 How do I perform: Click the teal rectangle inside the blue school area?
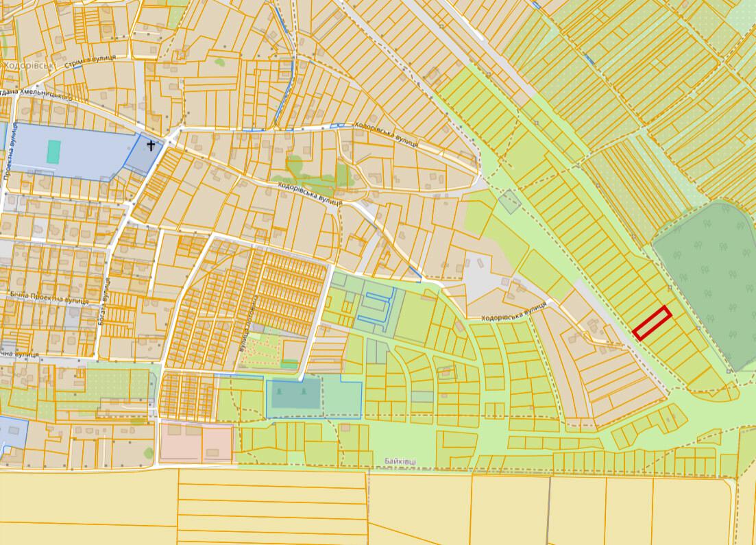[x=53, y=152]
